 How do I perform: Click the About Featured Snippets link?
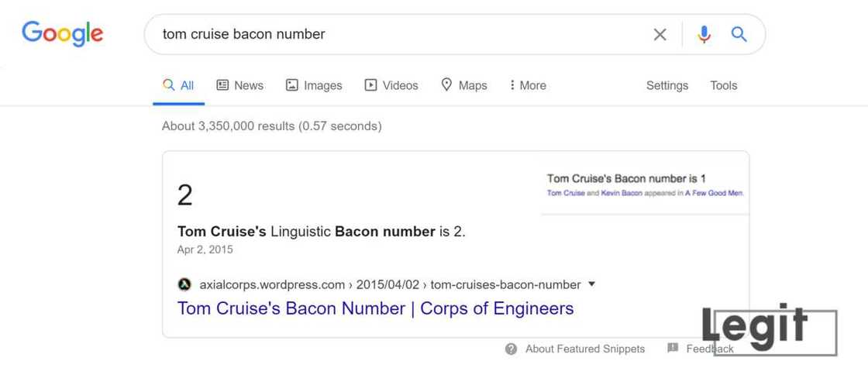(x=584, y=349)
